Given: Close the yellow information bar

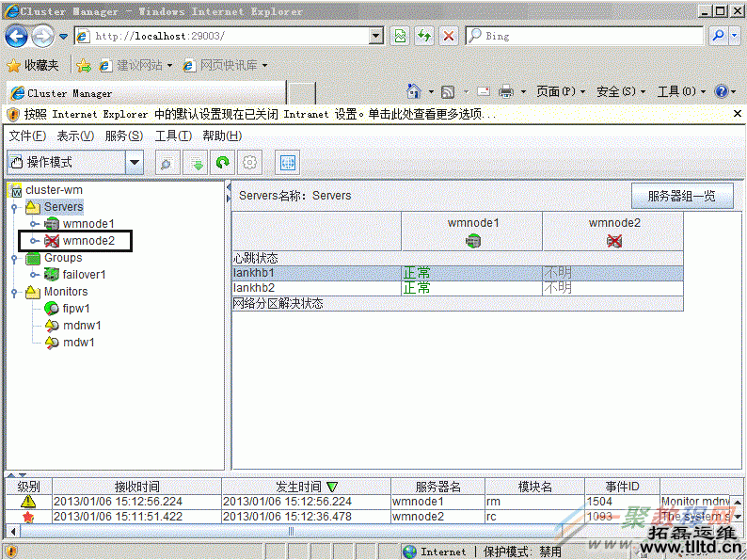Looking at the screenshot, I should click(x=737, y=114).
